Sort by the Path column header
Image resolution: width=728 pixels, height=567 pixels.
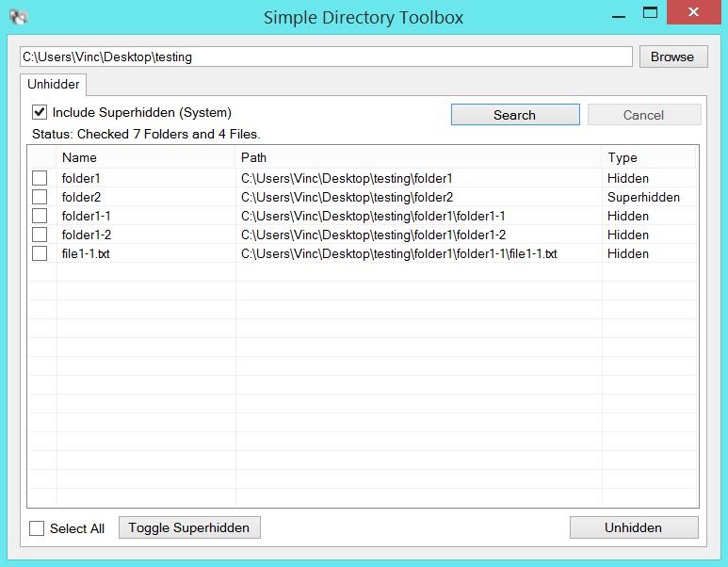pyautogui.click(x=419, y=157)
